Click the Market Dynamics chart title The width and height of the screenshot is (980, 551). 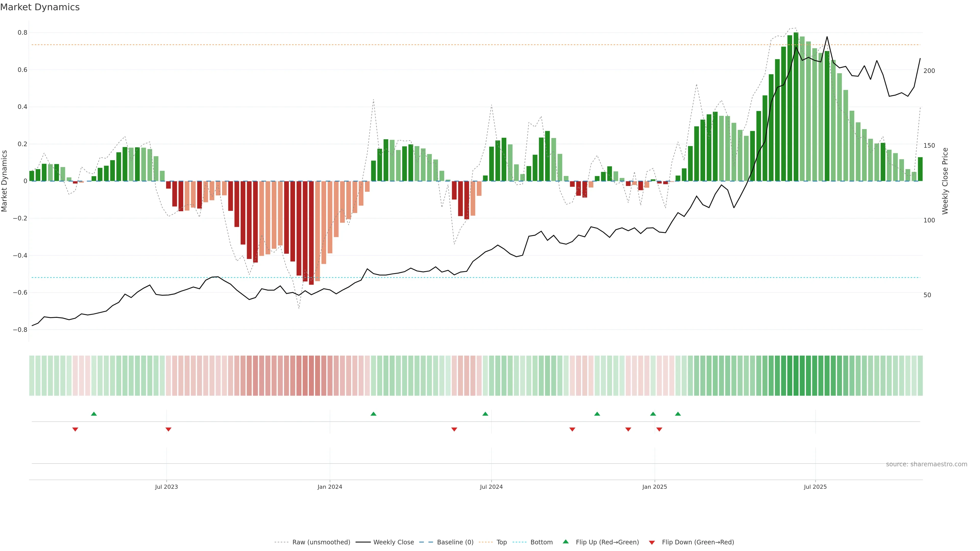[40, 7]
